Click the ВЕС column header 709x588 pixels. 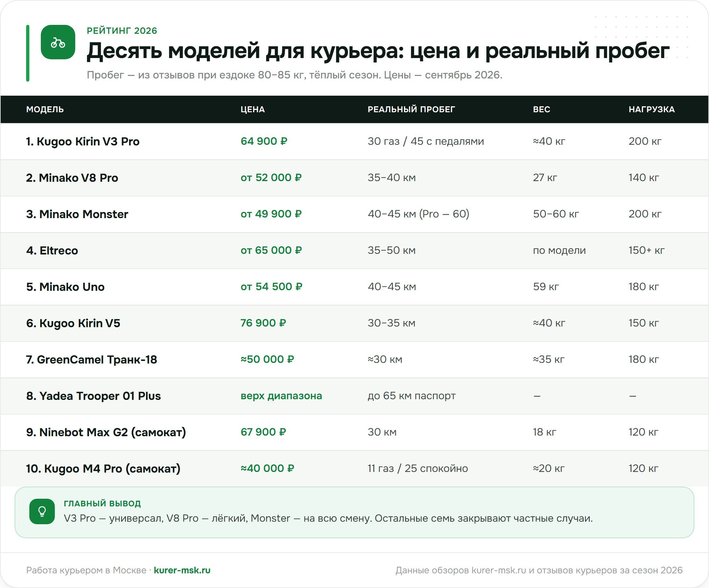tap(542, 109)
